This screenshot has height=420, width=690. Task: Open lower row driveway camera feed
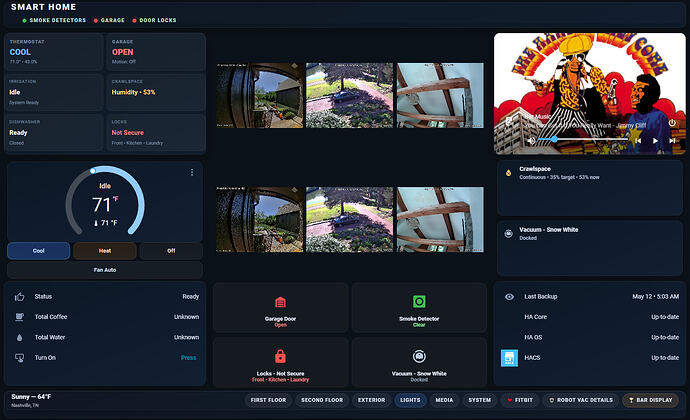point(349,220)
